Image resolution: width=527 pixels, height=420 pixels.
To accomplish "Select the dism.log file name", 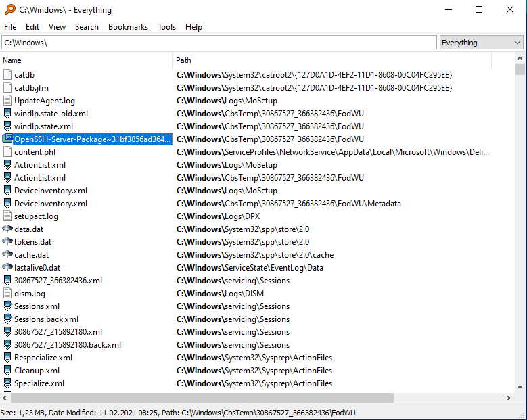I will (x=30, y=294).
